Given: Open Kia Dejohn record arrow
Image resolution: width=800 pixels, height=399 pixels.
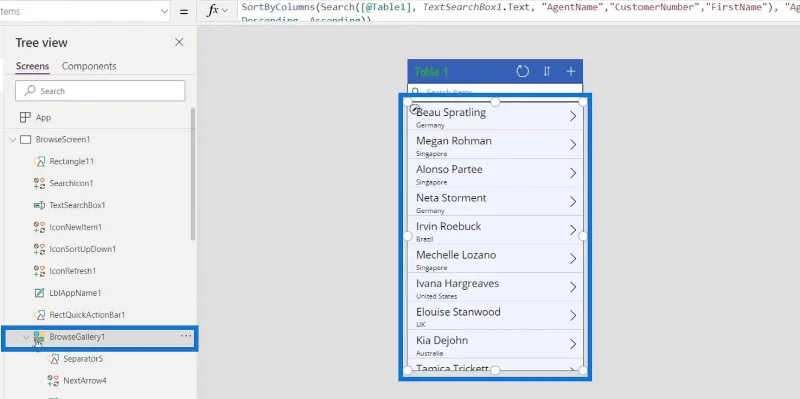Looking at the screenshot, I should [573, 344].
